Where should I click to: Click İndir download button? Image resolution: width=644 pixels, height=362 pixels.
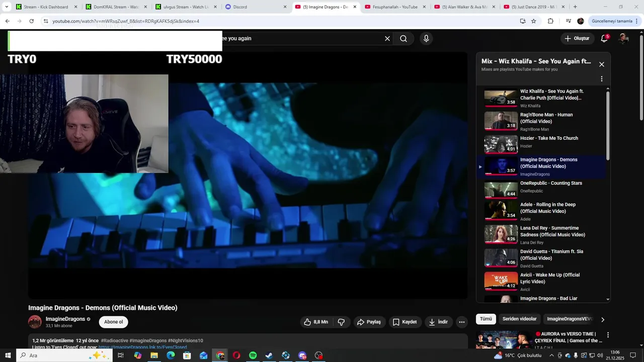pos(438,322)
